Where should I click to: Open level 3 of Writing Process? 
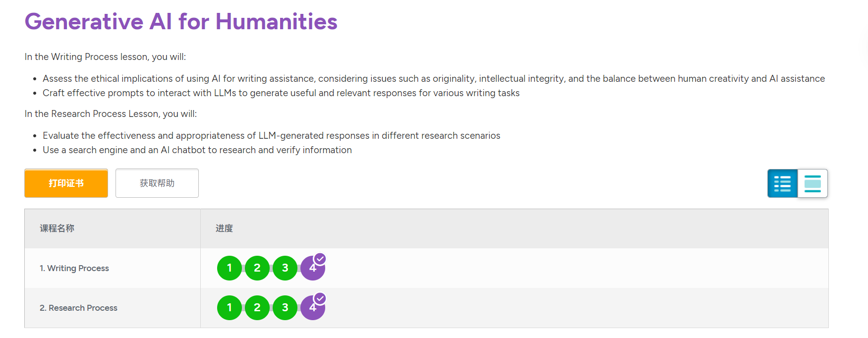click(x=285, y=268)
